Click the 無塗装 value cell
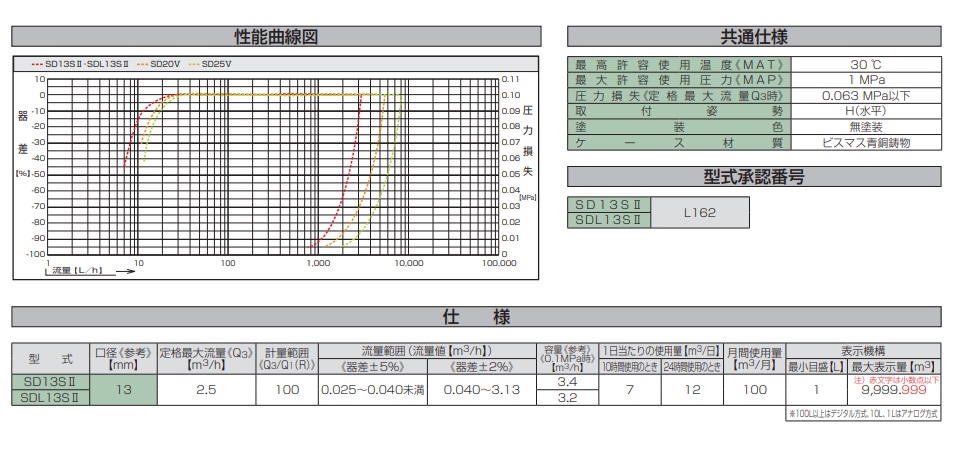This screenshot has height=469, width=973. coord(866,127)
